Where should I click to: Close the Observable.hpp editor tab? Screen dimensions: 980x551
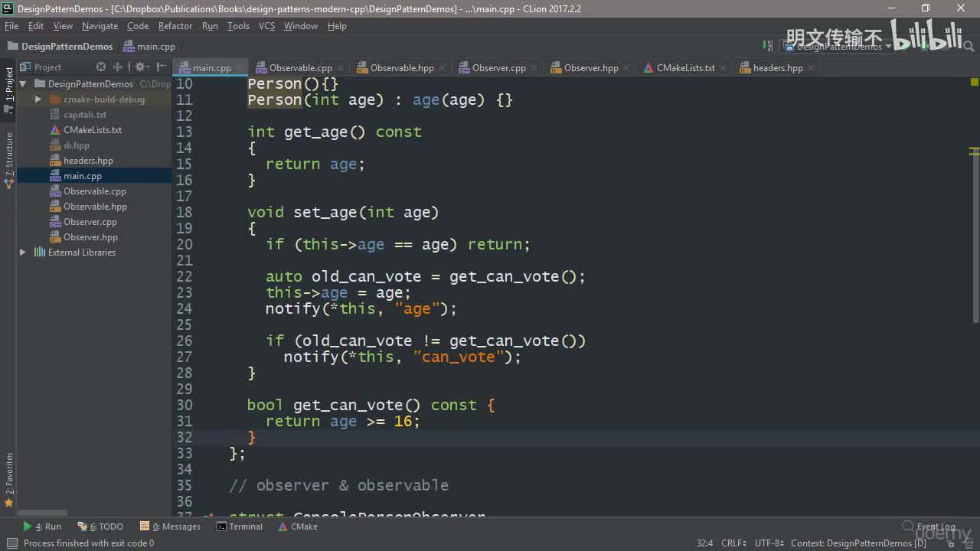click(x=442, y=68)
